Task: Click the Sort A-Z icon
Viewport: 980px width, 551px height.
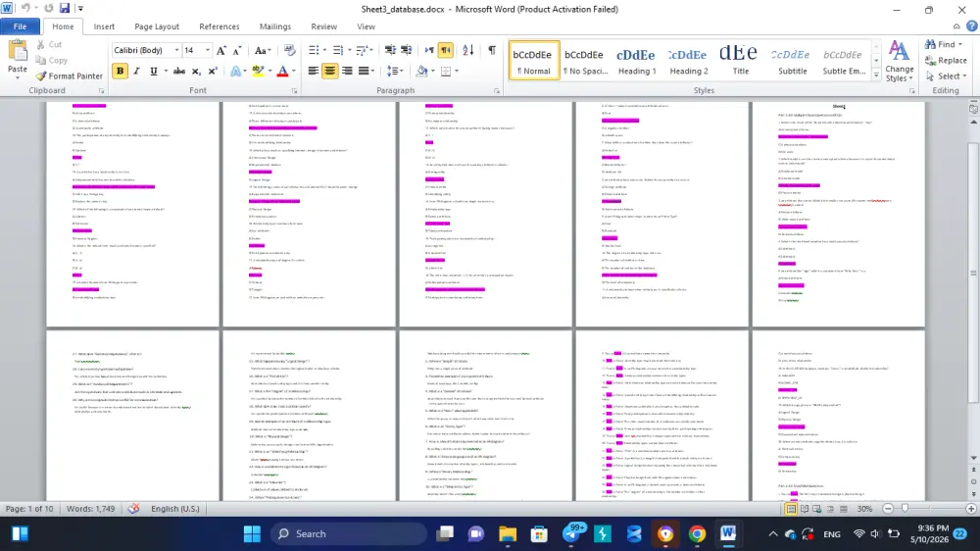Action: [x=468, y=50]
